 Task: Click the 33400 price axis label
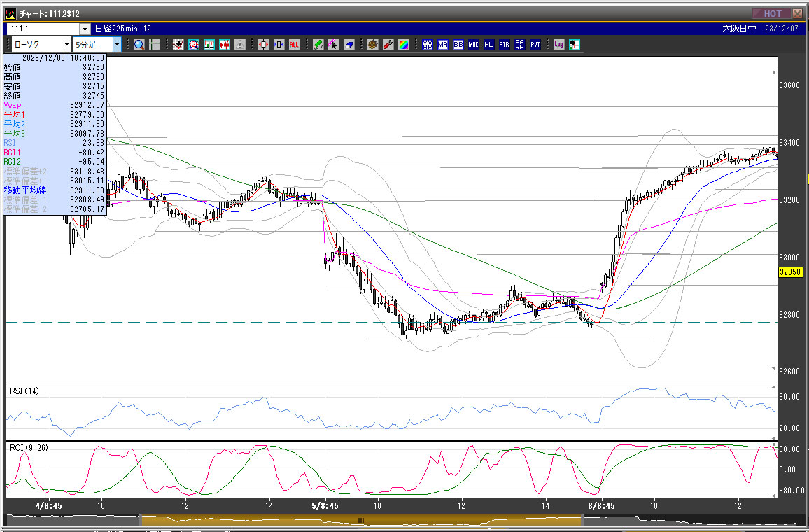point(789,142)
